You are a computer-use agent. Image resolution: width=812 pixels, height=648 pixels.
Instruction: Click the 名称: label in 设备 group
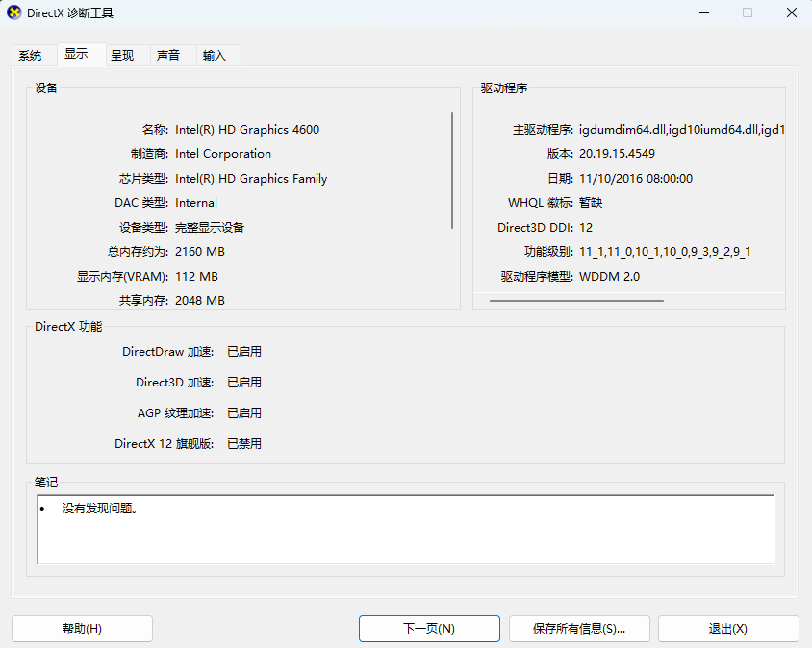click(x=155, y=130)
